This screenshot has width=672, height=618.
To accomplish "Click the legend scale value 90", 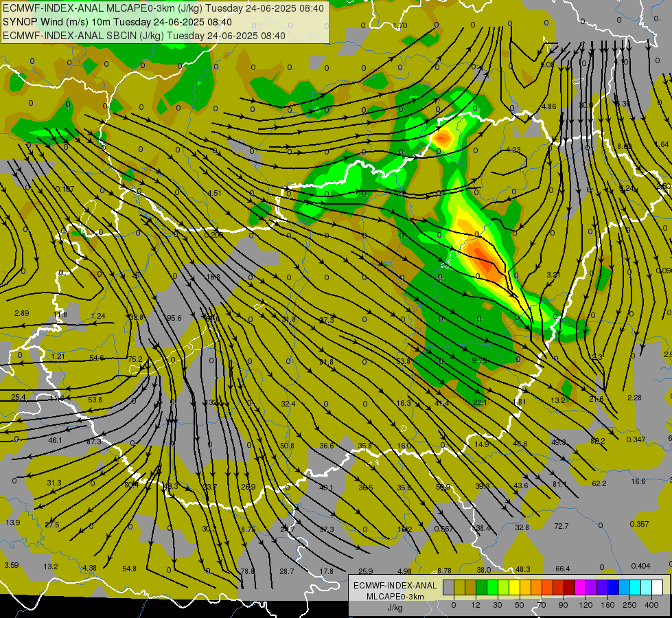I will coord(564,605).
